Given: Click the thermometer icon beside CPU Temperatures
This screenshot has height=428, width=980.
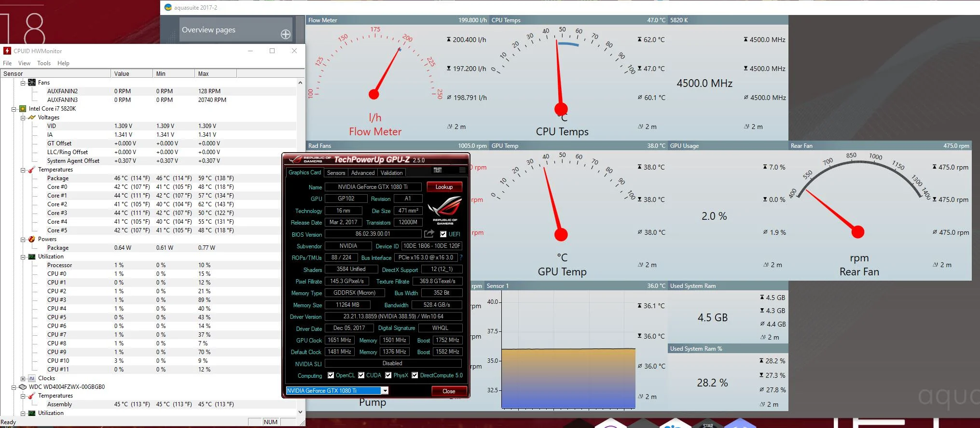Looking at the screenshot, I should click(32, 170).
